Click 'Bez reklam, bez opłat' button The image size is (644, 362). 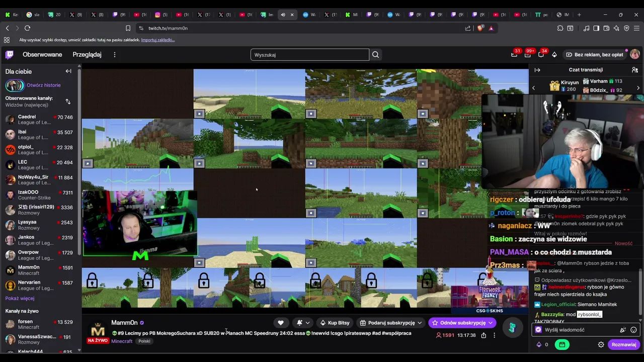(594, 54)
